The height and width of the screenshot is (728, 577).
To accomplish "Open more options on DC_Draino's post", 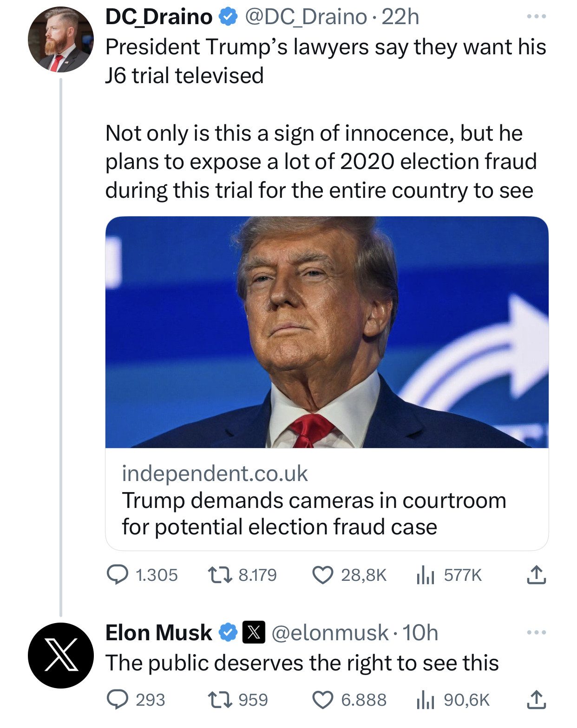I will point(536,17).
